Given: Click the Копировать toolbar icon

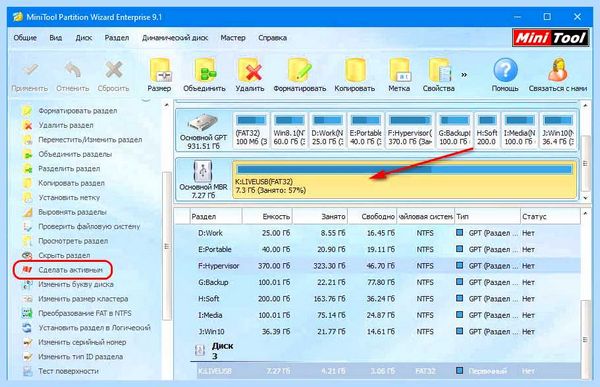Looking at the screenshot, I should click(354, 75).
